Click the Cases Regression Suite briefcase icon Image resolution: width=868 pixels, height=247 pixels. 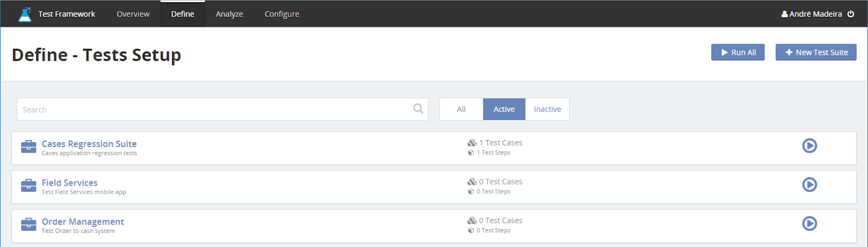[29, 147]
